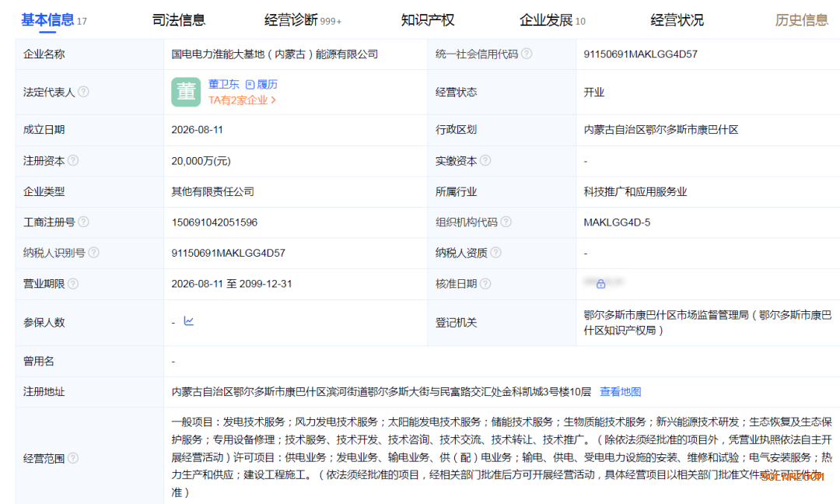Screen dimensions: 840x504
Task: Click the help icon beside 法定代表人
Action: (83, 92)
